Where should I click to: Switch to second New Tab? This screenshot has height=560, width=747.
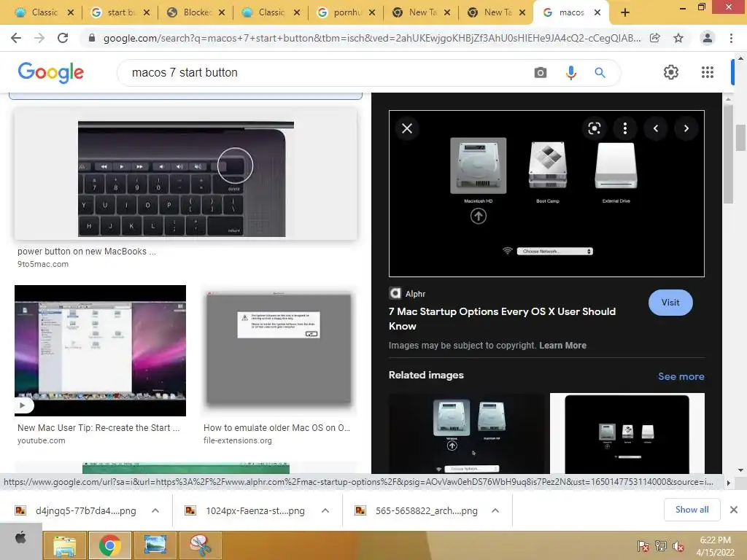[489, 12]
